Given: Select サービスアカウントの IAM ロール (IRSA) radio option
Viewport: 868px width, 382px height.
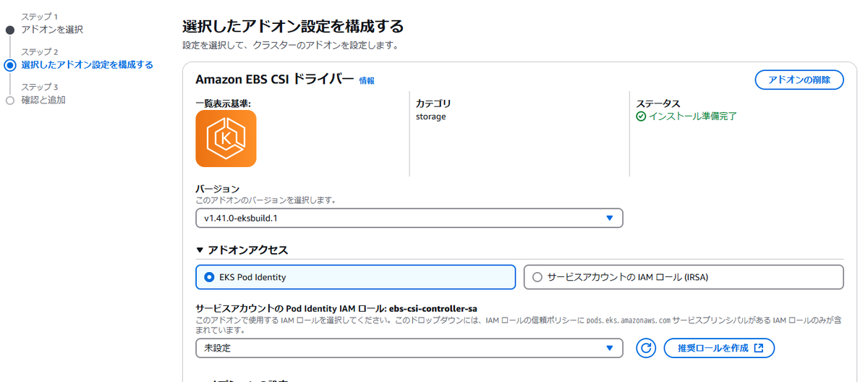Looking at the screenshot, I should tap(684, 276).
